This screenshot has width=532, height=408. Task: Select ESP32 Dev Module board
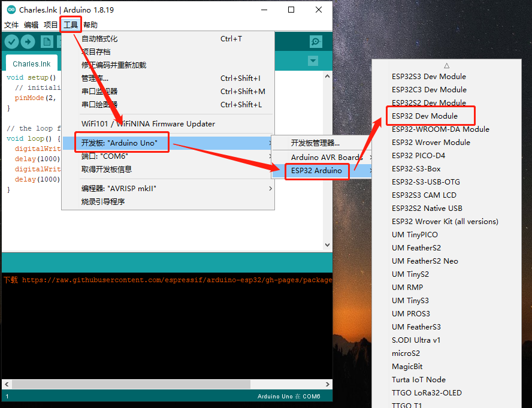click(425, 116)
